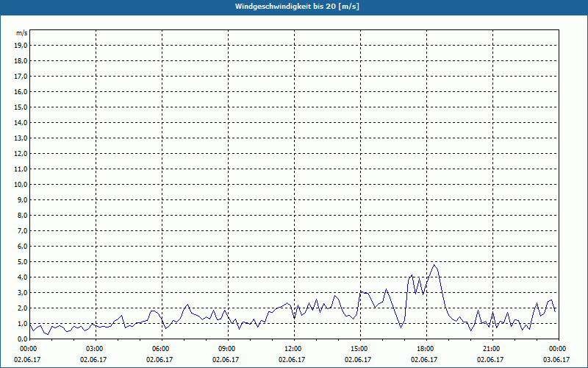The image size is (588, 368).
Task: Select the "12,0" y-axis value
Action: (x=21, y=153)
